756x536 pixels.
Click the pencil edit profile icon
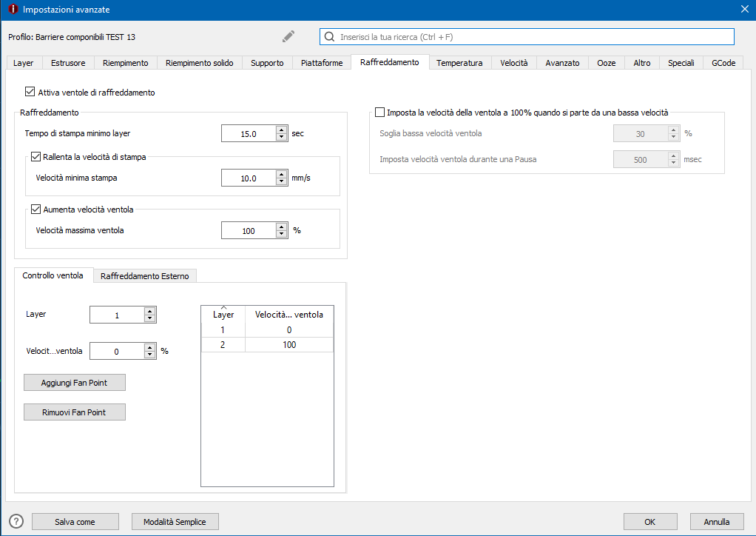coord(288,36)
